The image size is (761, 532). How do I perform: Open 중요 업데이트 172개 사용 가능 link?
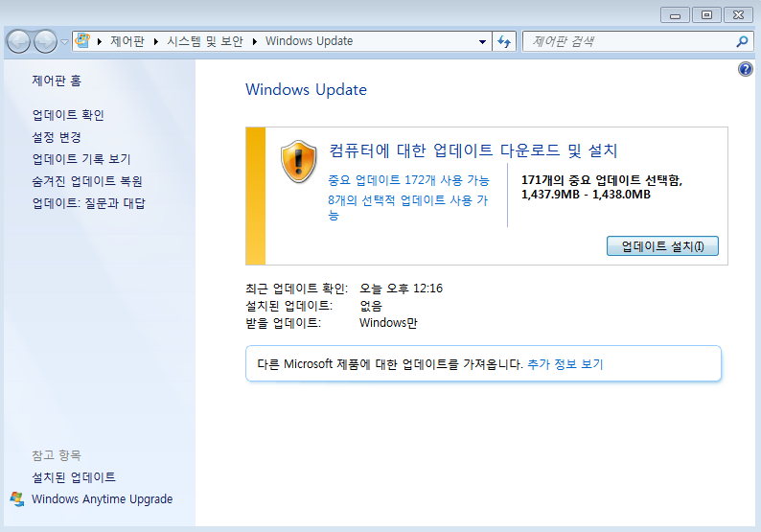408,180
